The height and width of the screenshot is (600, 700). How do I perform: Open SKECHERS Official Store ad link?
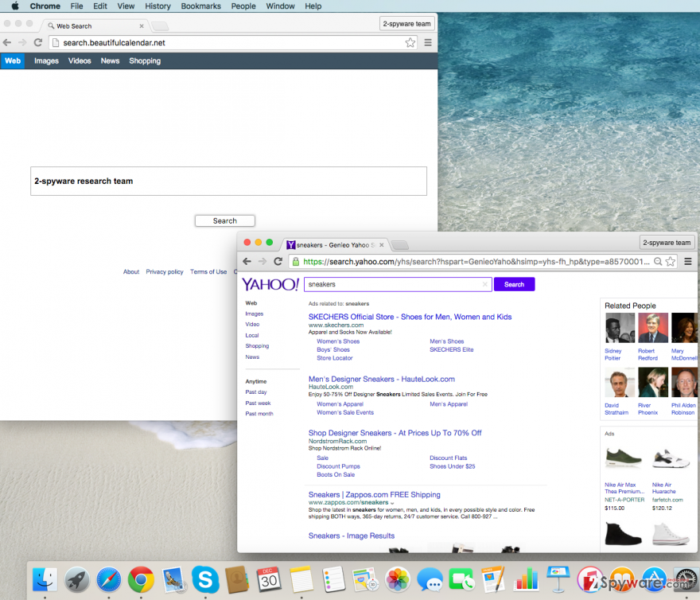[410, 317]
